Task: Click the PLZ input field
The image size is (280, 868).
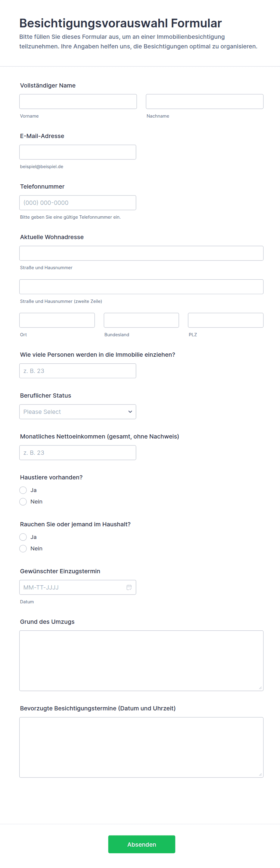Action: [x=226, y=320]
